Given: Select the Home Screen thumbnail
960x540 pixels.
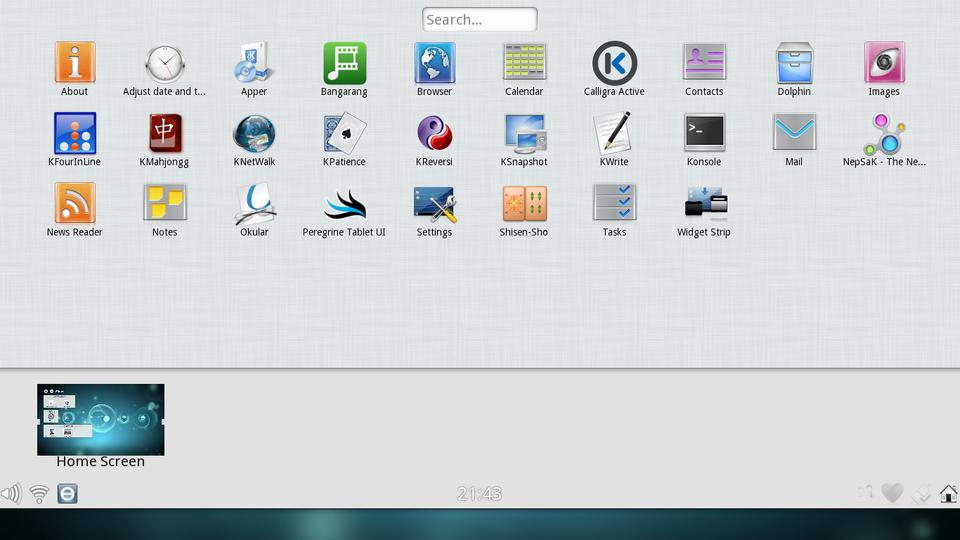Looking at the screenshot, I should point(100,419).
